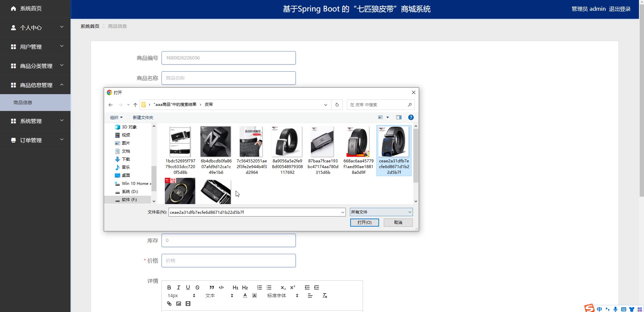Screen dimensions: 644x312
Task: Toggle Chinese input mode in the IME bar
Action: click(x=599, y=309)
